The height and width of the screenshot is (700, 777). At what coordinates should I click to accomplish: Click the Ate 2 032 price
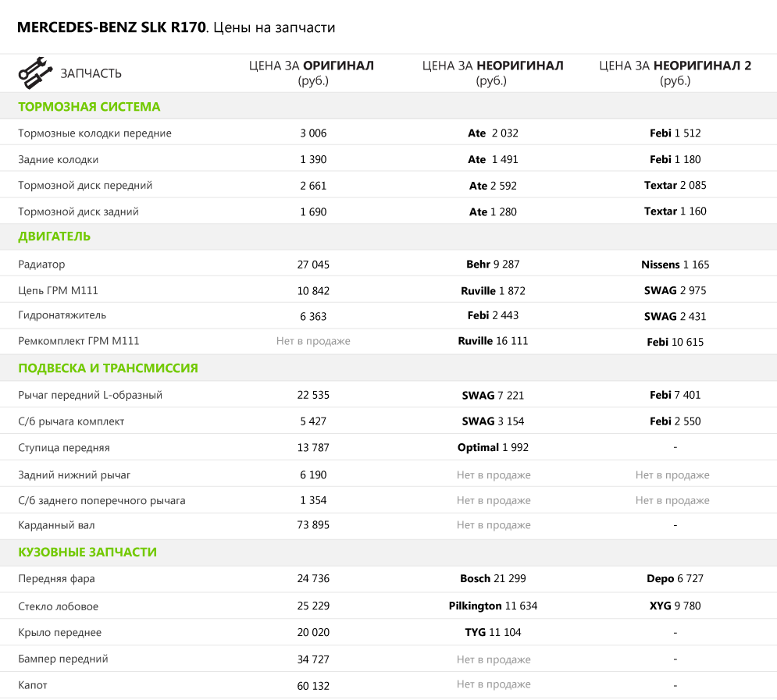(493, 133)
